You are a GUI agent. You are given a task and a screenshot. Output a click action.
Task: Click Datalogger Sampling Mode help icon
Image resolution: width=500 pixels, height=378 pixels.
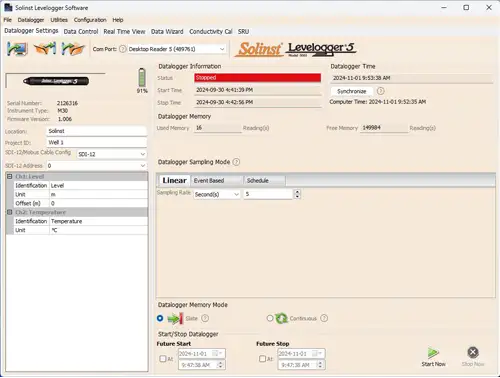click(236, 162)
